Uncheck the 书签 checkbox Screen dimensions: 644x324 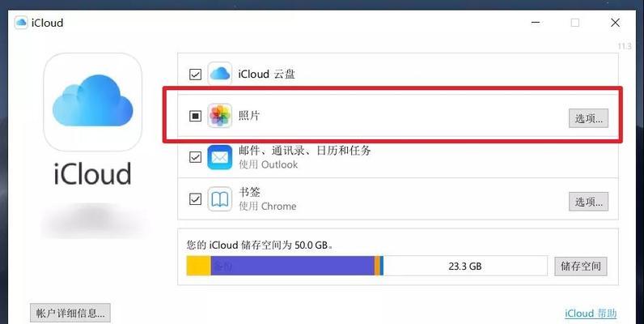[x=195, y=199]
